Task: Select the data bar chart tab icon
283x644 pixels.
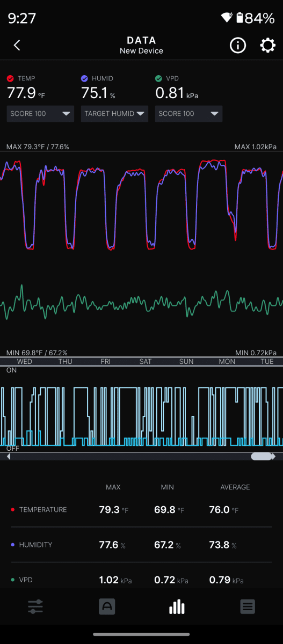Action: click(x=177, y=607)
